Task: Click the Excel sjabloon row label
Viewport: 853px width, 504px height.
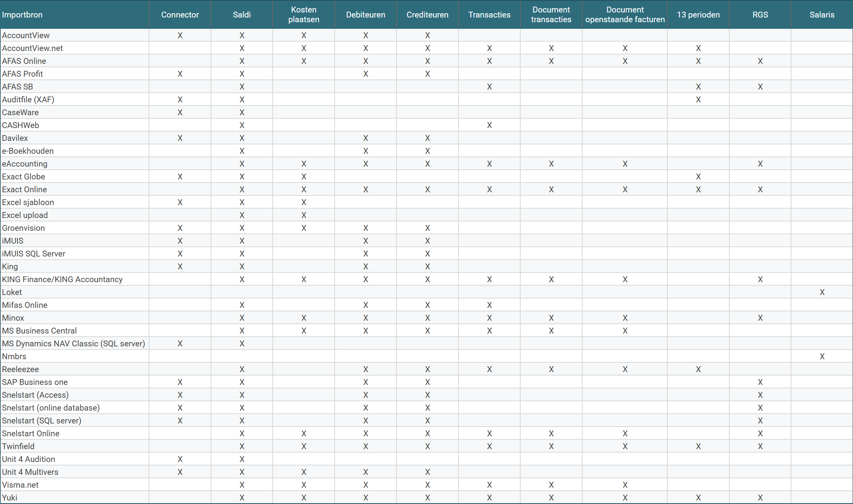Action: tap(28, 202)
